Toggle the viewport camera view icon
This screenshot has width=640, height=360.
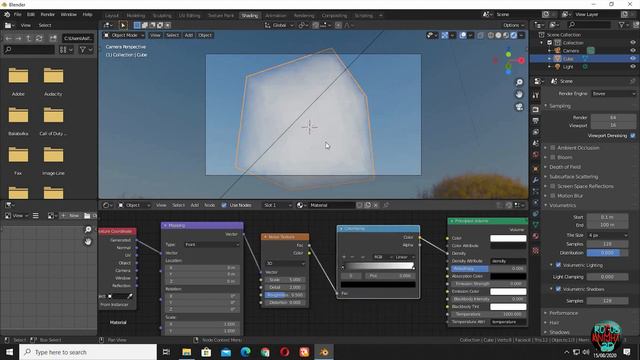pyautogui.click(x=519, y=107)
